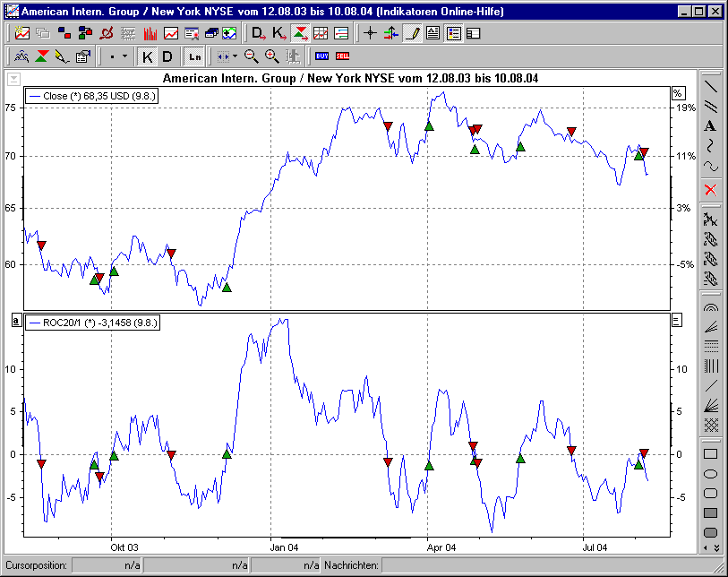This screenshot has width=728, height=577.
Task: Enable logarithmic scaling with Ln button
Action: pyautogui.click(x=194, y=56)
